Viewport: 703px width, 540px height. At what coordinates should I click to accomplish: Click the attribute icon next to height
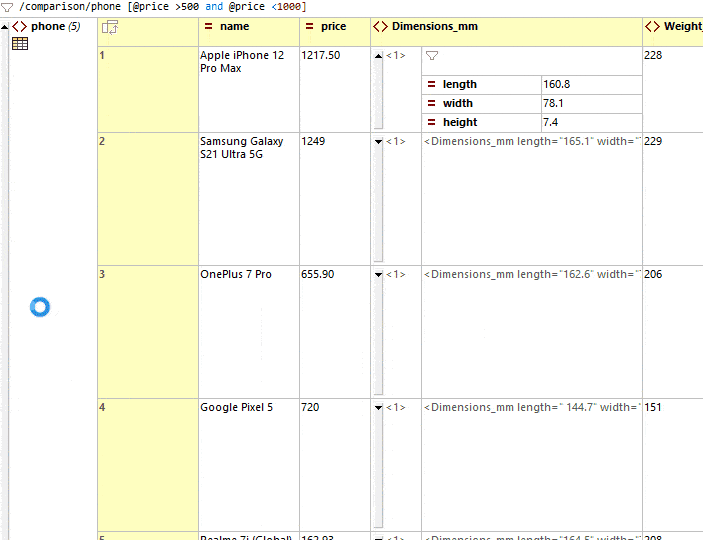click(432, 122)
